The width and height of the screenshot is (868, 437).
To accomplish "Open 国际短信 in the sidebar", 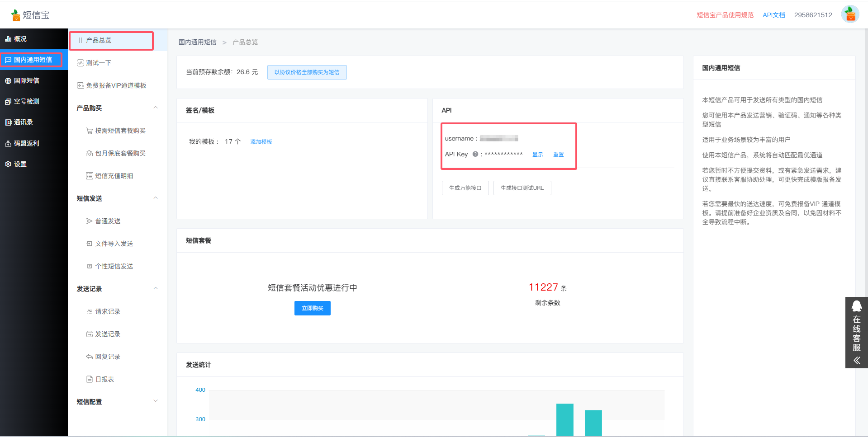I will [34, 80].
